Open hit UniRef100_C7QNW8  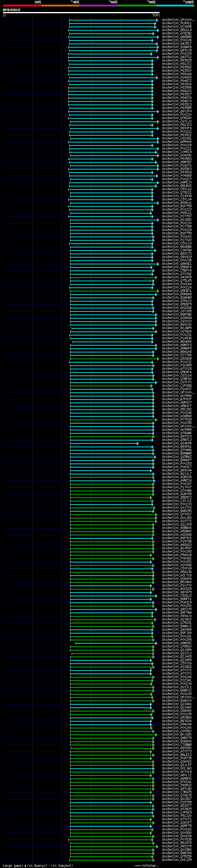click(177, 745)
